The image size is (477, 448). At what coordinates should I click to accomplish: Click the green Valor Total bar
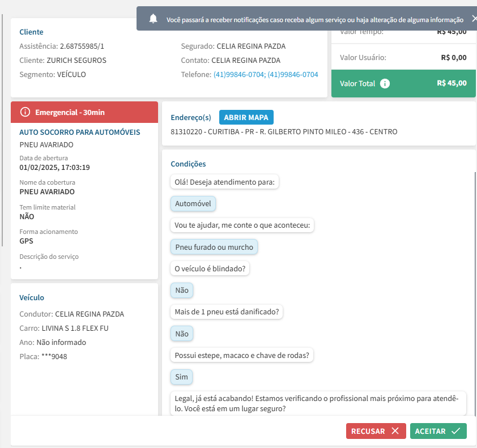coord(403,83)
